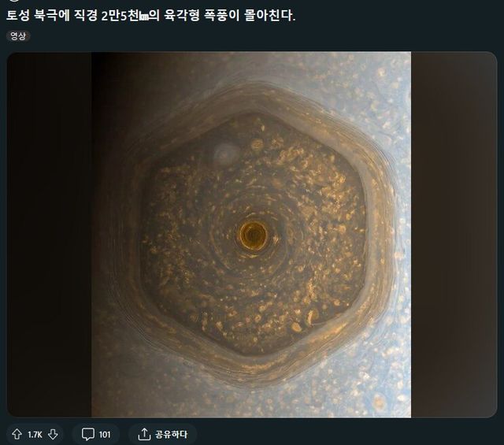Click the 몰아친다 word ending the title
504x445 pixels.
click(269, 16)
